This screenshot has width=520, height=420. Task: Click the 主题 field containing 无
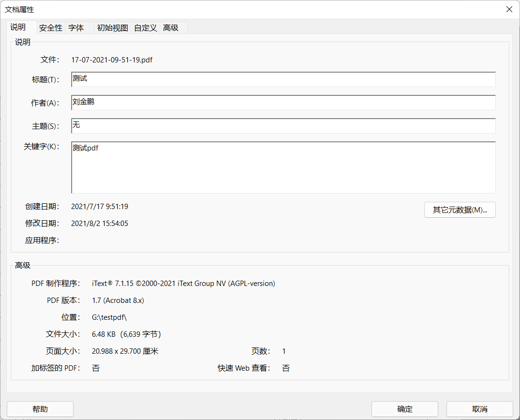pyautogui.click(x=283, y=125)
